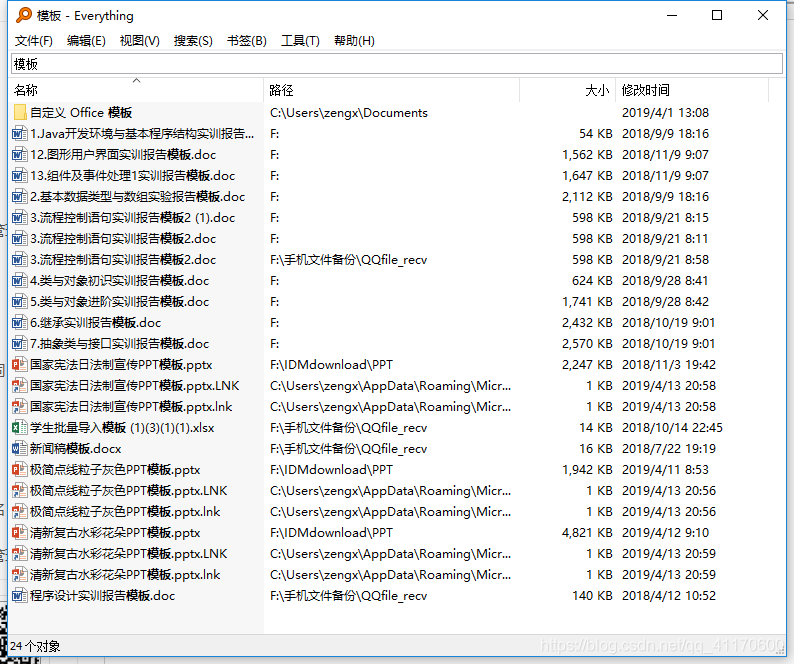Minimize the Everything window
This screenshot has width=794, height=664.
[x=672, y=15]
